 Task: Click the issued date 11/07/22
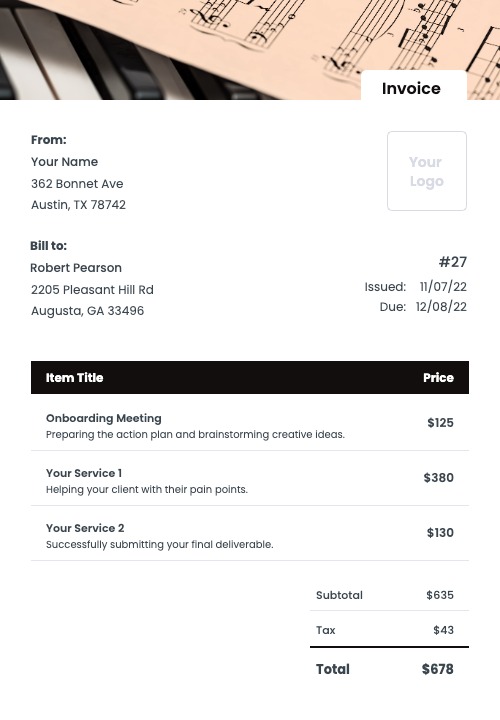(443, 287)
